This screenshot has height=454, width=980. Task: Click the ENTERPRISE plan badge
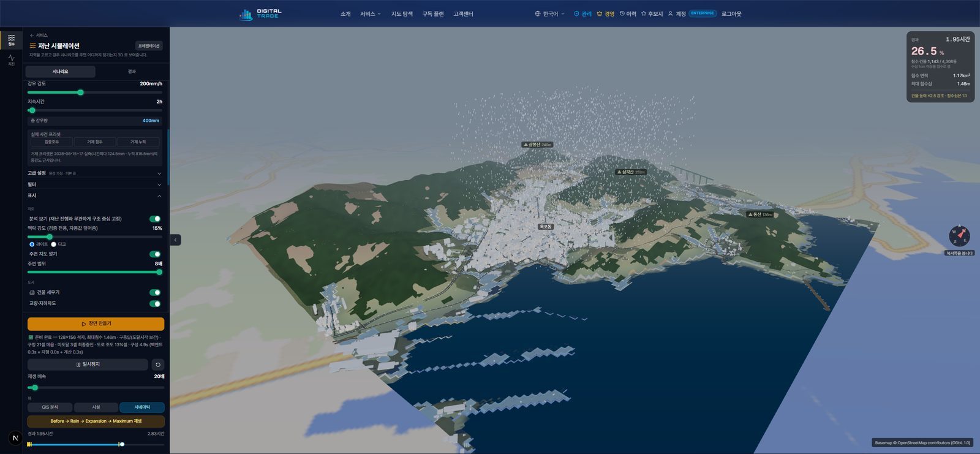point(703,13)
